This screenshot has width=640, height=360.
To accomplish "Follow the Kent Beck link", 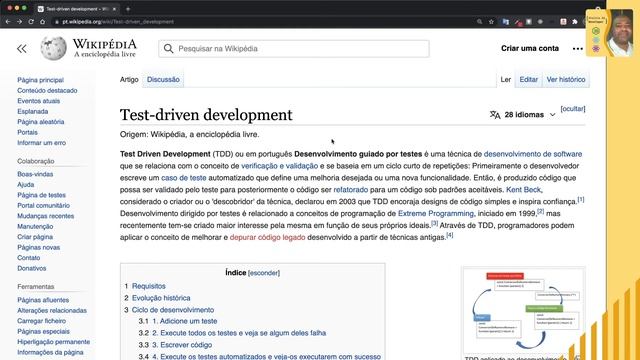I will [x=523, y=189].
